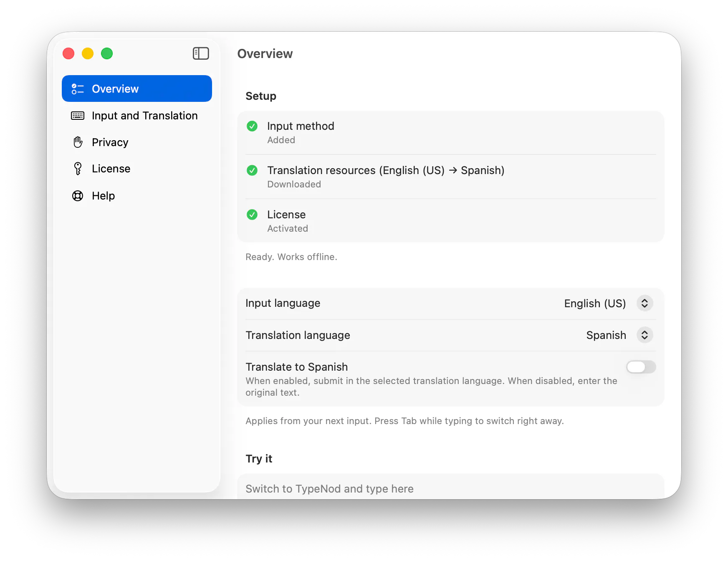Enable the Translate to Spanish switch
Image resolution: width=728 pixels, height=561 pixels.
(x=641, y=367)
